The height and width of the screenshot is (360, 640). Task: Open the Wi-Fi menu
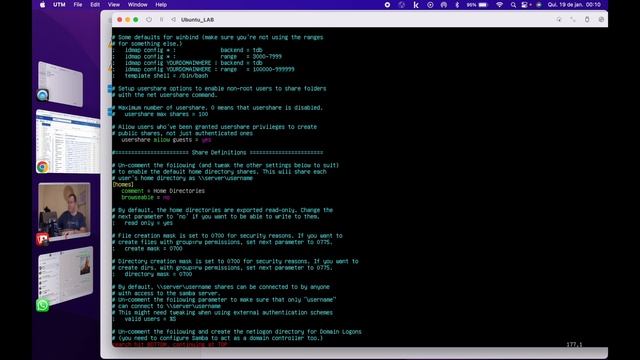tap(499, 5)
